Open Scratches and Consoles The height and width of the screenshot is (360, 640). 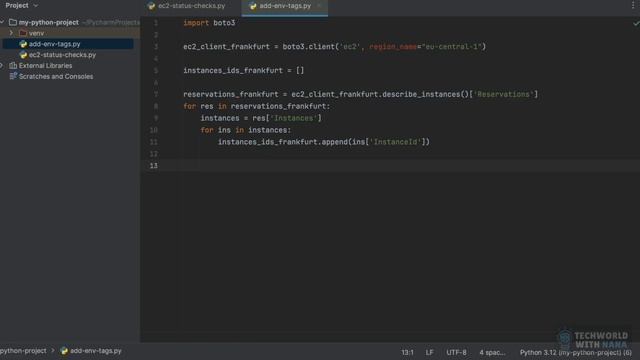(56, 76)
